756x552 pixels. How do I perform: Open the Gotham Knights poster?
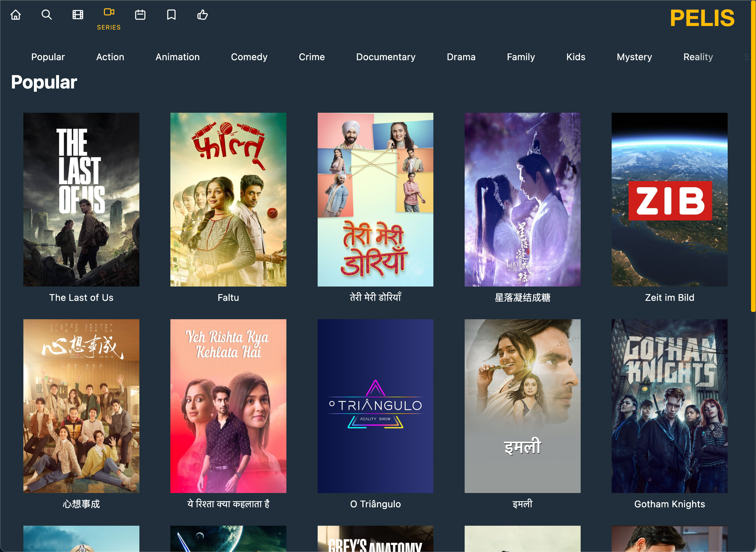pos(669,406)
